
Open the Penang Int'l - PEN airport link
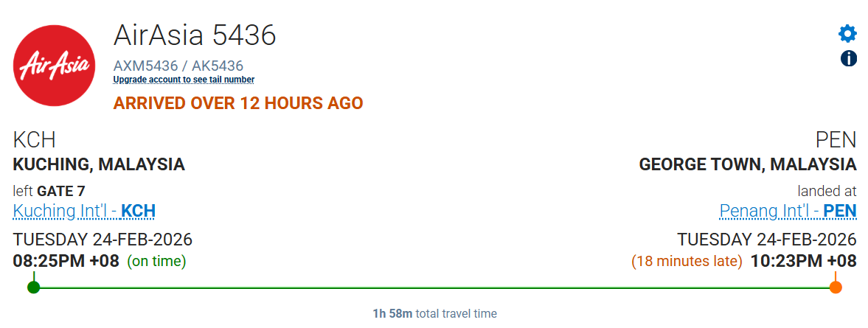pyautogui.click(x=788, y=212)
